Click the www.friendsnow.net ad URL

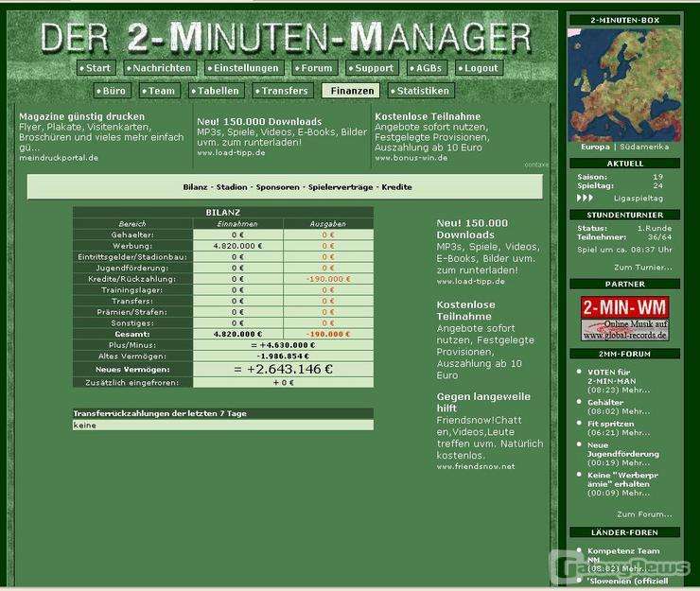pyautogui.click(x=476, y=466)
